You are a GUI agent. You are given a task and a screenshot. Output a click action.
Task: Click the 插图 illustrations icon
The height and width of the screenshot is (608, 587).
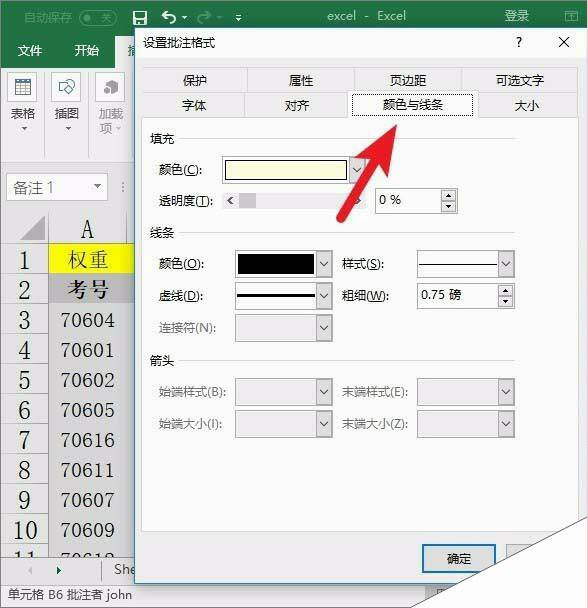click(x=66, y=87)
